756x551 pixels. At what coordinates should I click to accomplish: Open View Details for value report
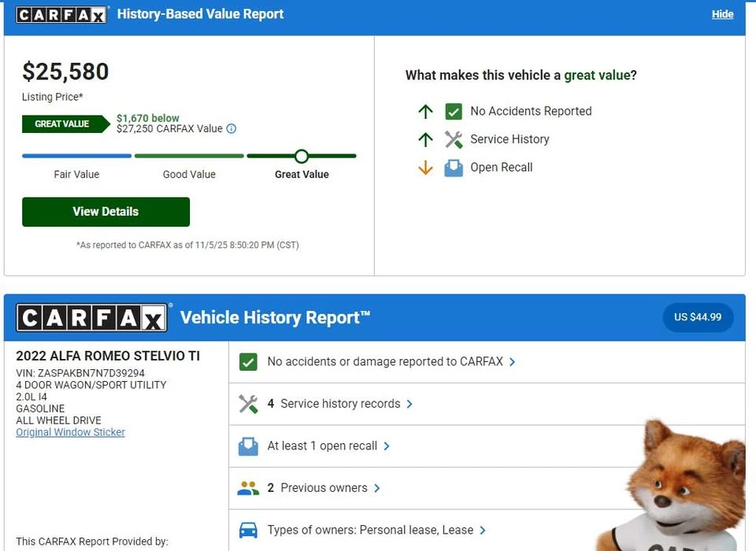point(106,212)
